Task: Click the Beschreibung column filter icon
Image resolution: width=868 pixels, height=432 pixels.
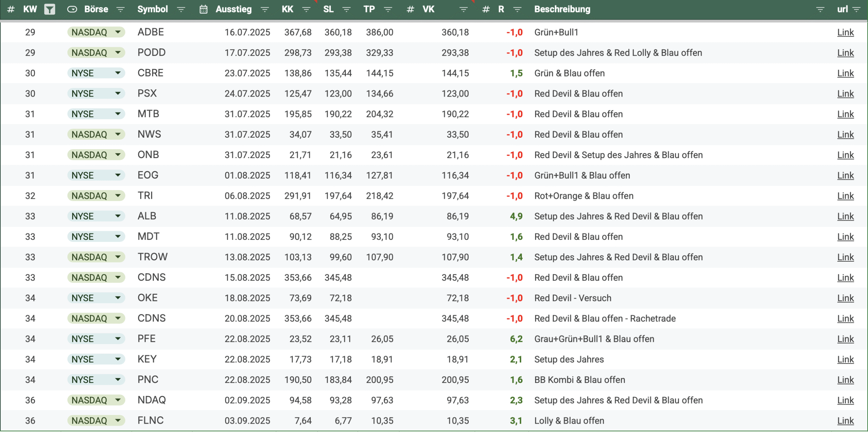Action: [x=820, y=9]
